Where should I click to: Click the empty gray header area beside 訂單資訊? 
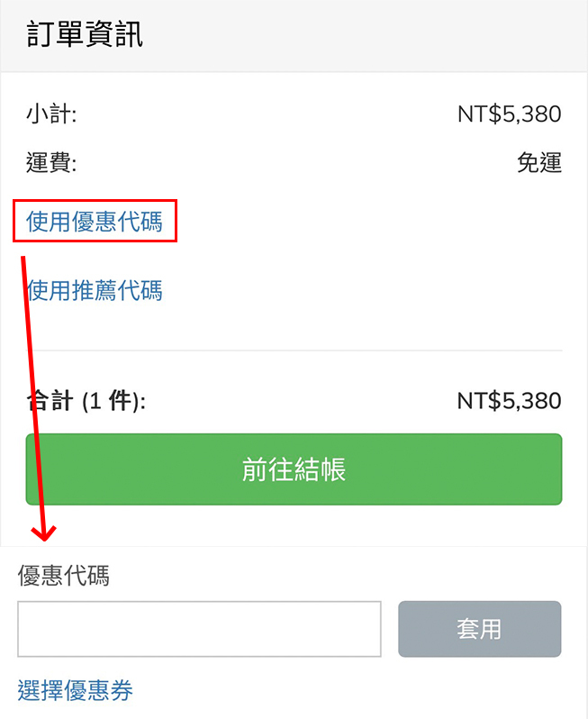360,36
